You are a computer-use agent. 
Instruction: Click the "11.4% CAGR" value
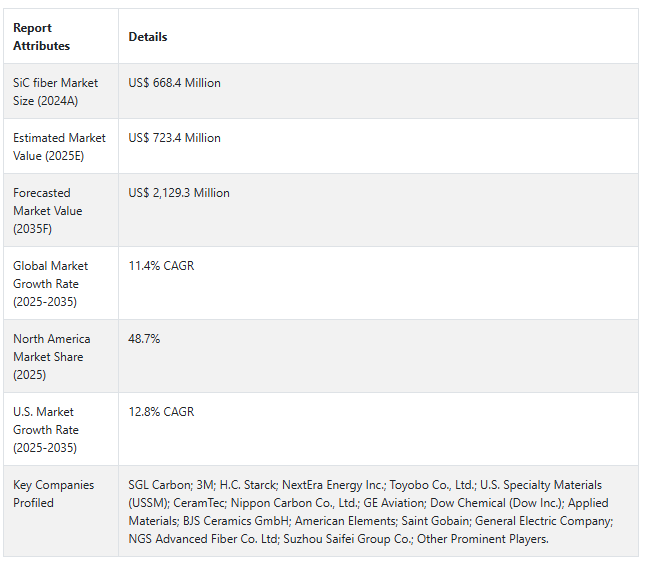point(161,266)
